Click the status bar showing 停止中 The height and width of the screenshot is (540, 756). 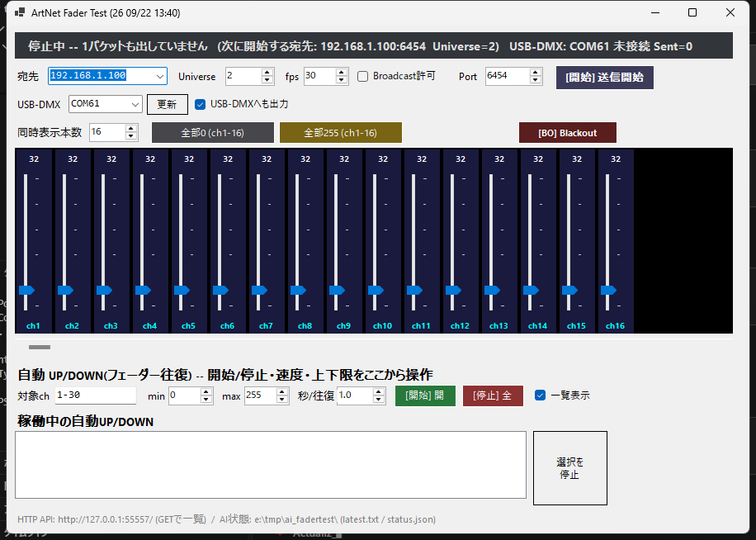[x=374, y=45]
